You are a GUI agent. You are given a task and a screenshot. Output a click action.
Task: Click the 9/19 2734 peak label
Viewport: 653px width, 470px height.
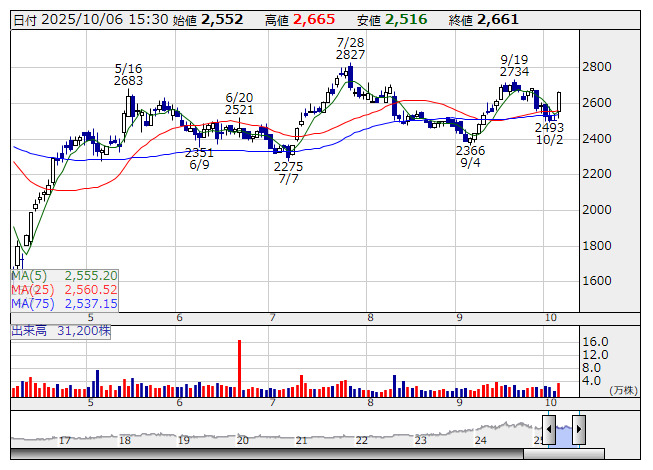pyautogui.click(x=514, y=65)
